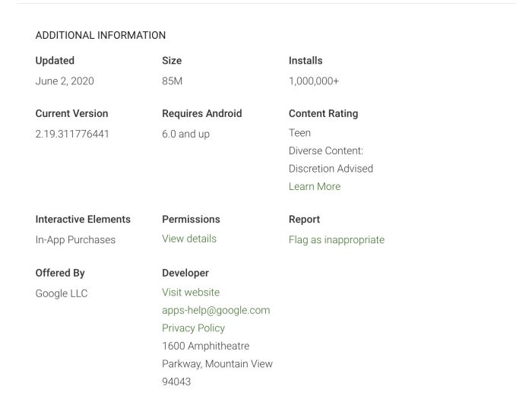Open the developer's Visit website link
This screenshot has width=532, height=418.
click(x=190, y=292)
